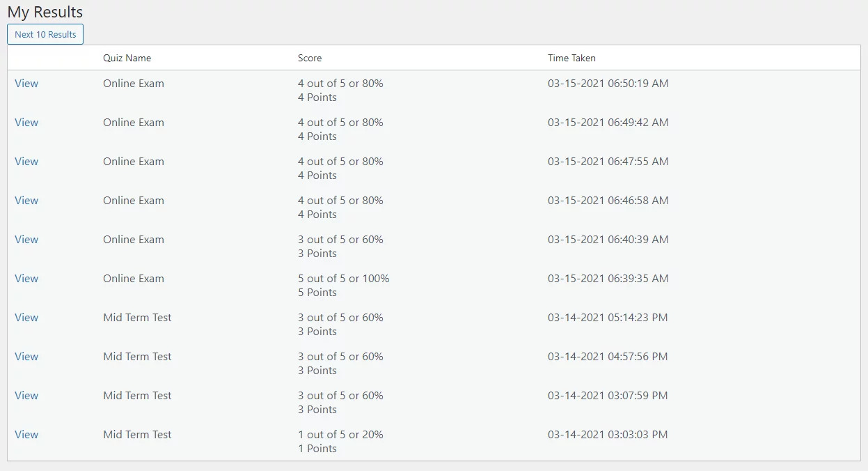View the Online Exam result from 06:50:19 AM
Viewport: 868px width, 471px height.
pyautogui.click(x=26, y=84)
